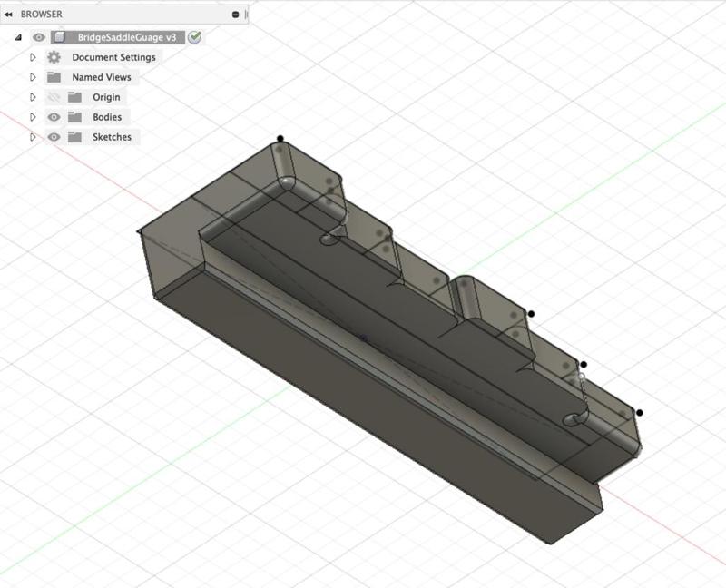Select the Document Settings text

tap(113, 57)
